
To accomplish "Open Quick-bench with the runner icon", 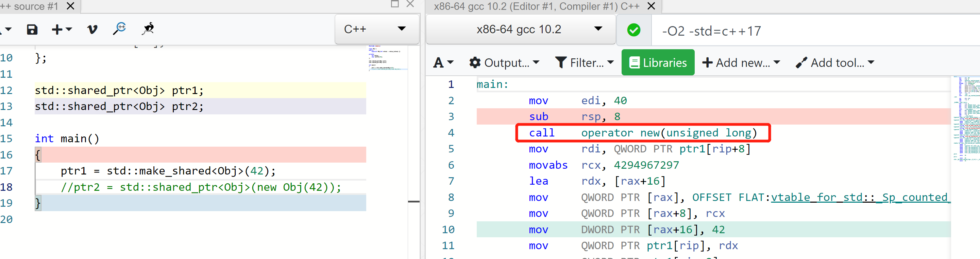I will [x=148, y=29].
